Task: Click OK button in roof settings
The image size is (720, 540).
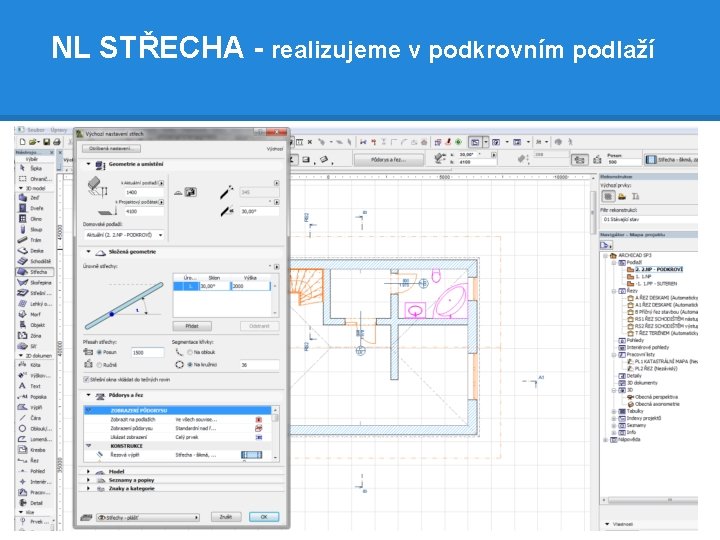Action: (264, 517)
